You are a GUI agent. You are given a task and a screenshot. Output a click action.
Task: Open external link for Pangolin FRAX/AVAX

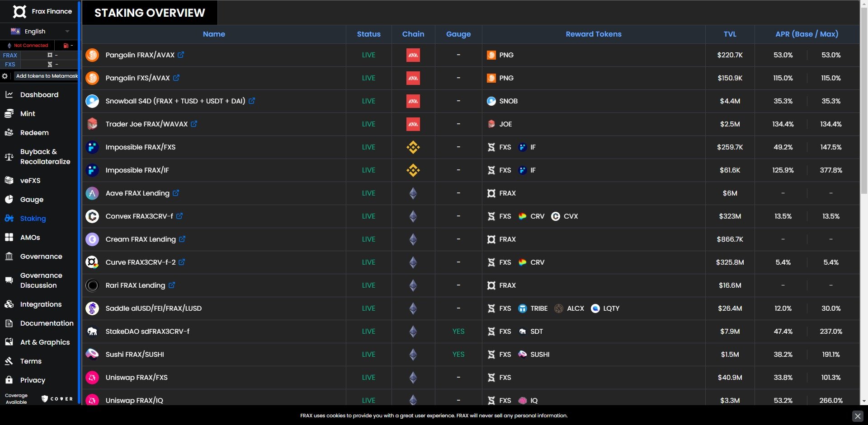(x=181, y=55)
